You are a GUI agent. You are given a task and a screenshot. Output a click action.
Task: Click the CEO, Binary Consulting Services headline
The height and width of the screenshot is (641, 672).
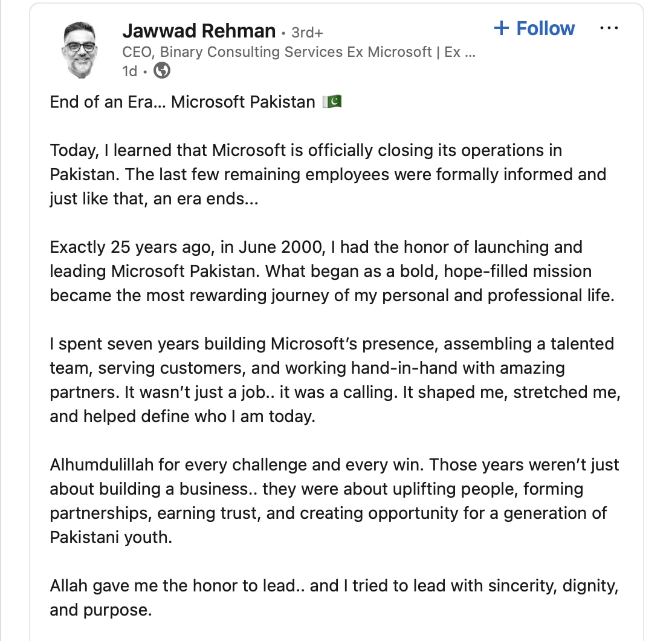[299, 52]
